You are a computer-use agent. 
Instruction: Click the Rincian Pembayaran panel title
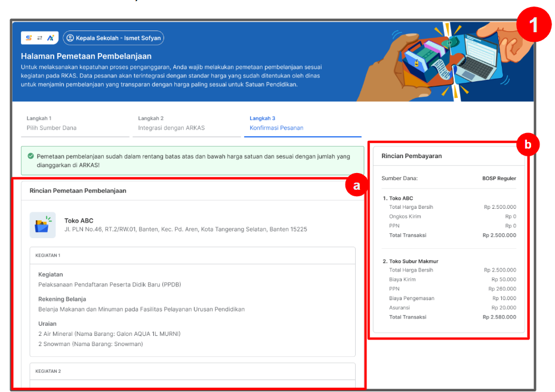(x=411, y=156)
